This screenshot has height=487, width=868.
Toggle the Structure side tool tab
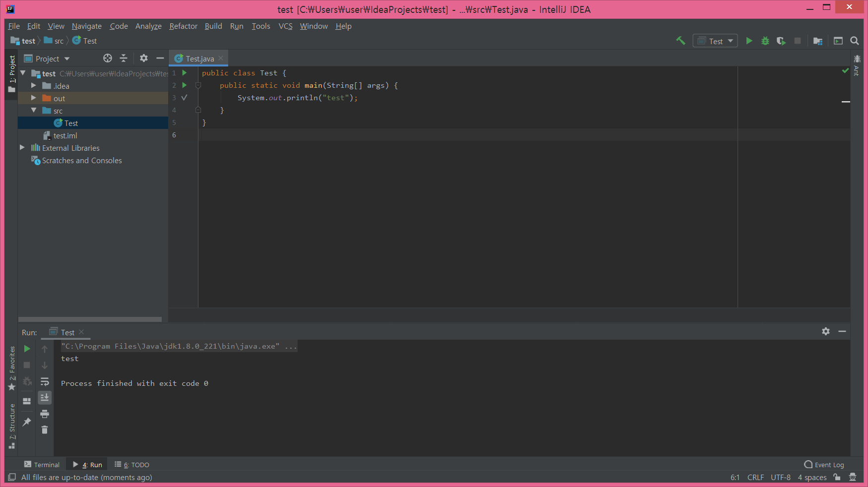[x=11, y=426]
